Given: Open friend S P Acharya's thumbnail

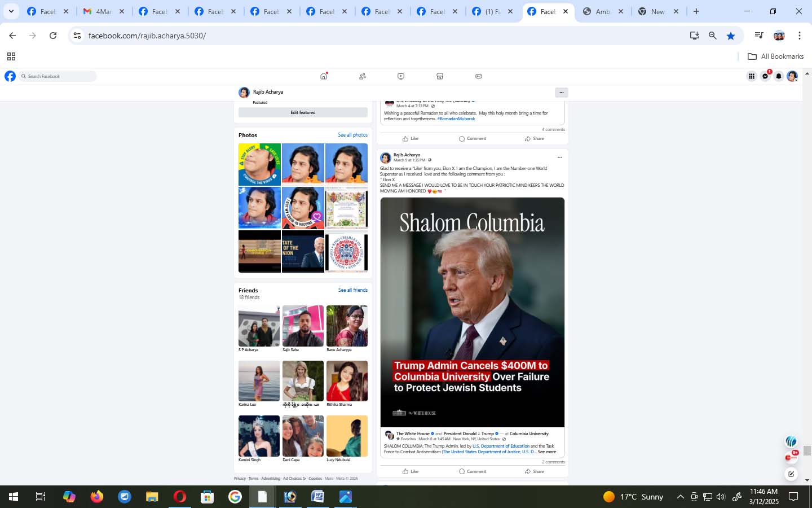Looking at the screenshot, I should (x=259, y=326).
